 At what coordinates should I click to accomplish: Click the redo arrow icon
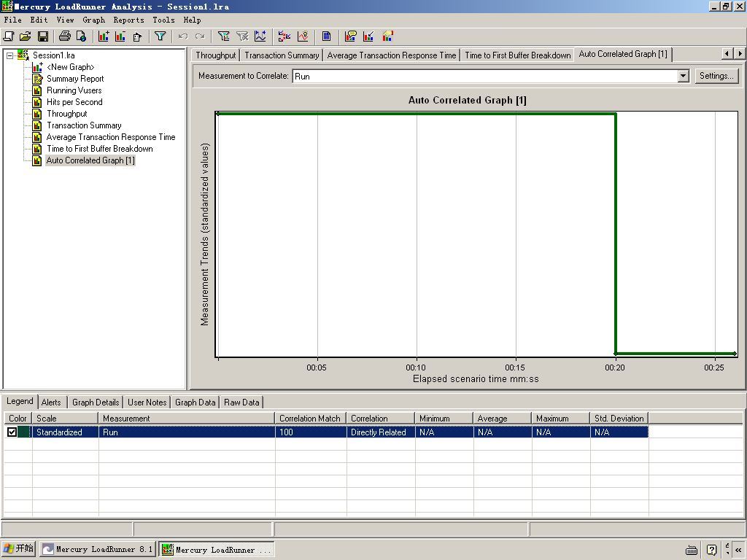coord(200,36)
